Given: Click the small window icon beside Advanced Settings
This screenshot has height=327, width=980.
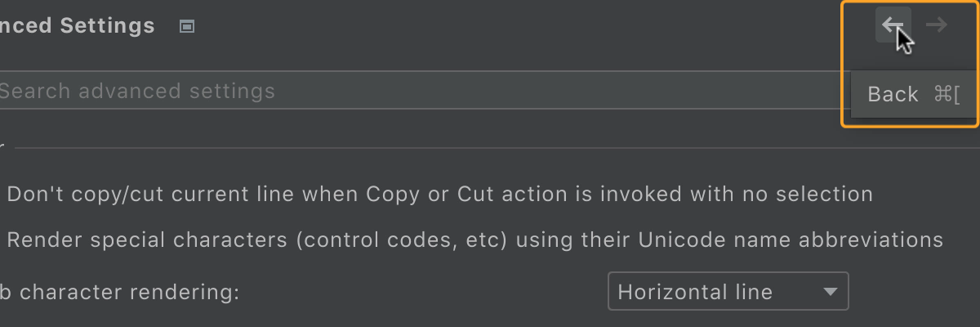Looking at the screenshot, I should click(x=187, y=26).
